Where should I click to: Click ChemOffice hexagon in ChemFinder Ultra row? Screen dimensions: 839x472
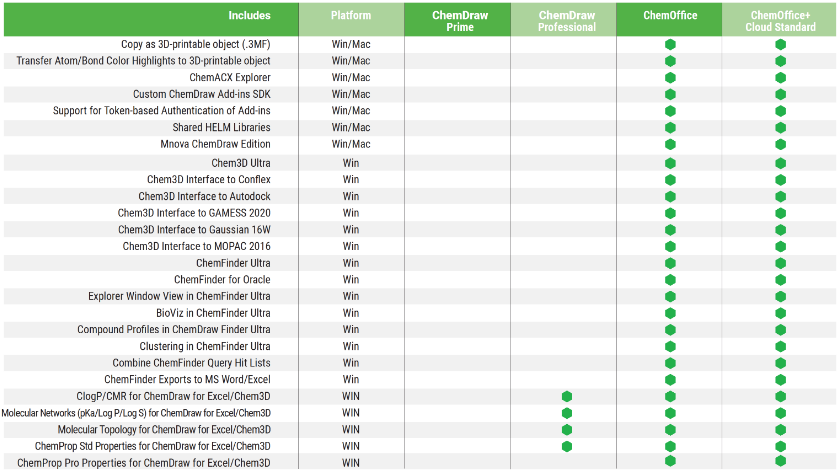[670, 263]
